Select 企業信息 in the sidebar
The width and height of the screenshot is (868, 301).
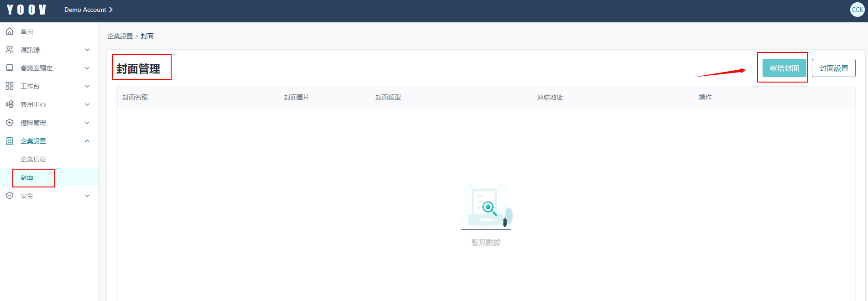click(33, 159)
